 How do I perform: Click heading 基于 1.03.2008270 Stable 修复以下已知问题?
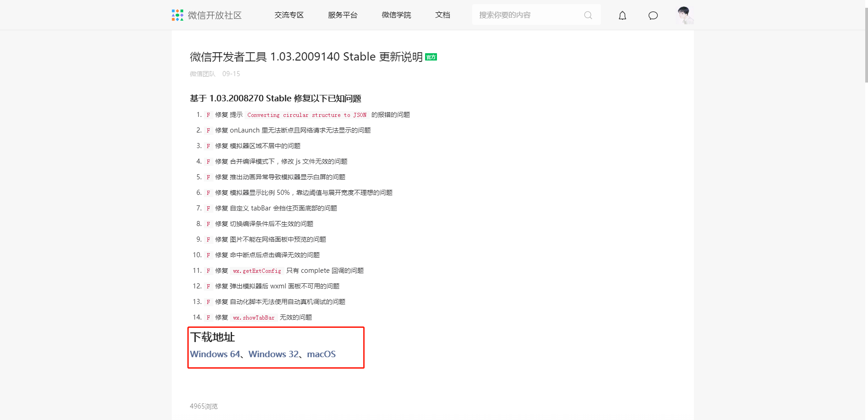(x=276, y=99)
